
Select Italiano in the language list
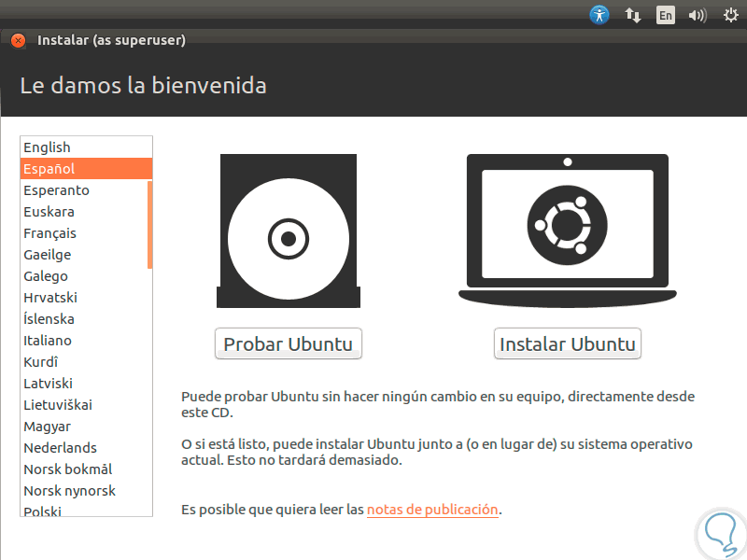86,340
